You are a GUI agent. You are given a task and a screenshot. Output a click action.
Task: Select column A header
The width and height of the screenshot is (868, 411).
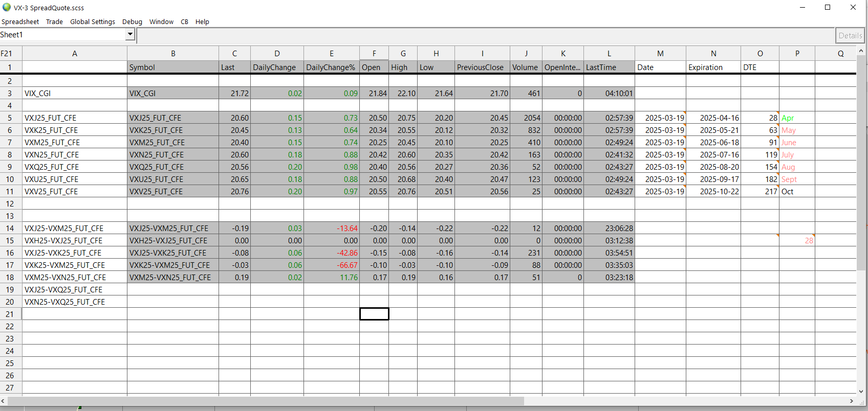coord(75,53)
